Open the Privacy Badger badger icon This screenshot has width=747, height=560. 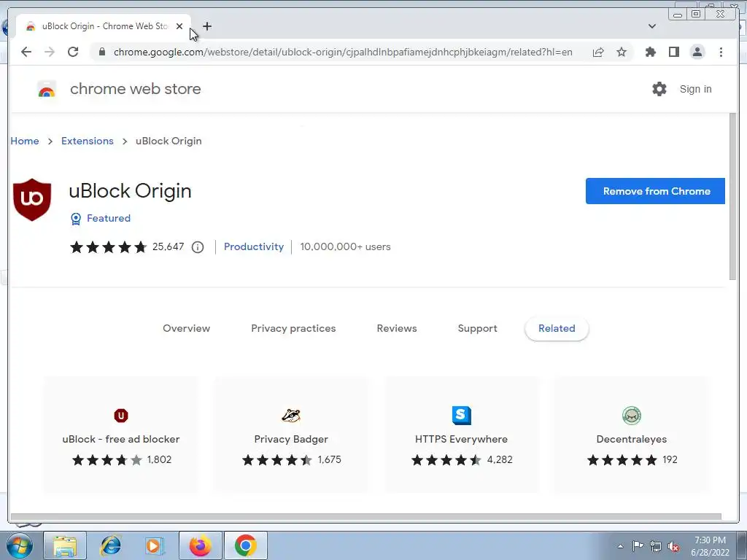point(291,415)
